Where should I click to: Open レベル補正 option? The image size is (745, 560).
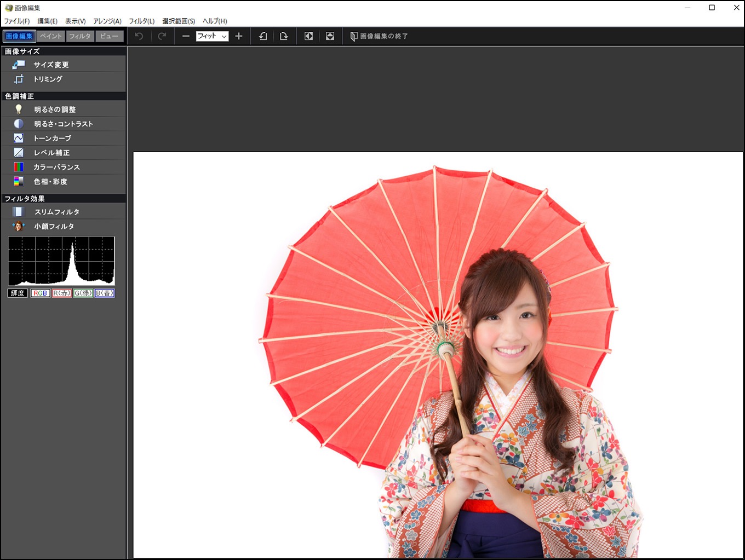coord(51,153)
